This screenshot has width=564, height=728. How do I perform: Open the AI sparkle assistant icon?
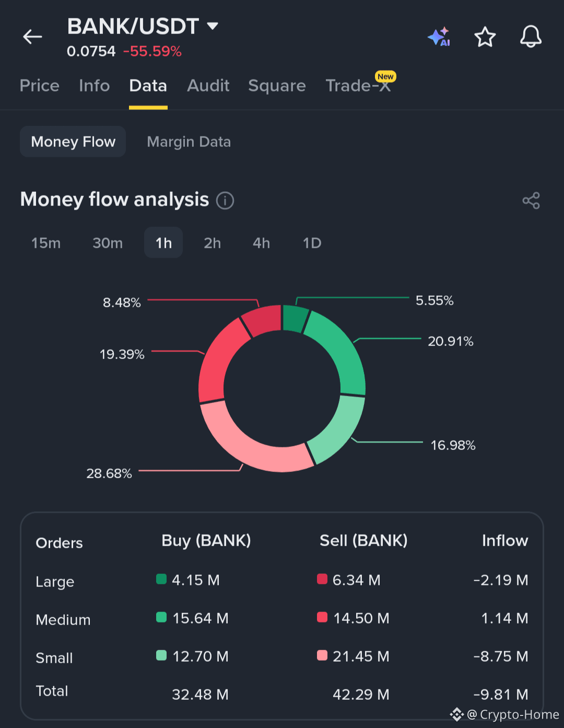439,37
